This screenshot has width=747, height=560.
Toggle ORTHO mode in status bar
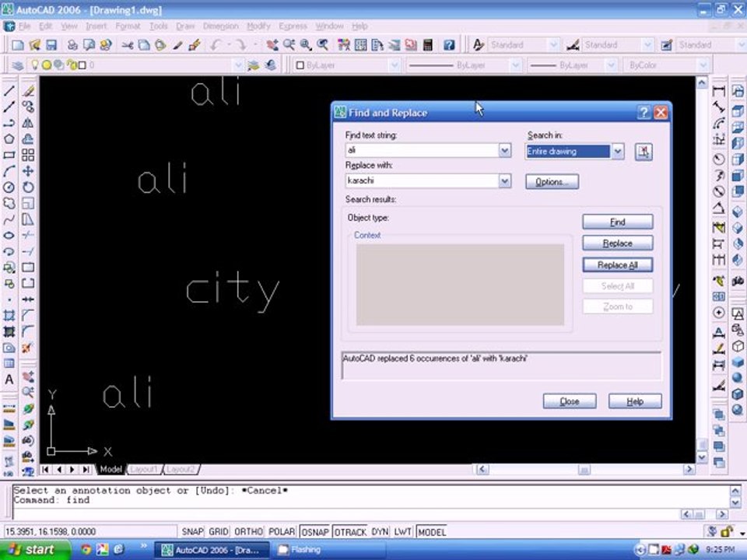248,531
